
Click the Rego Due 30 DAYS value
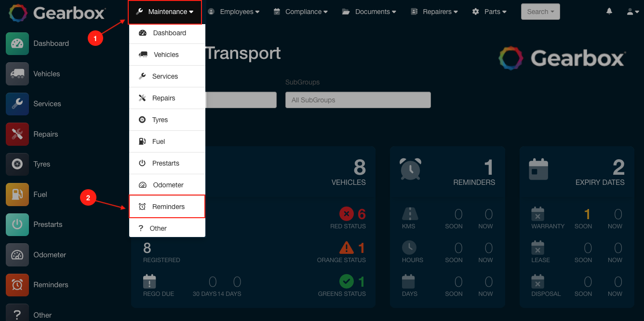coord(213,281)
